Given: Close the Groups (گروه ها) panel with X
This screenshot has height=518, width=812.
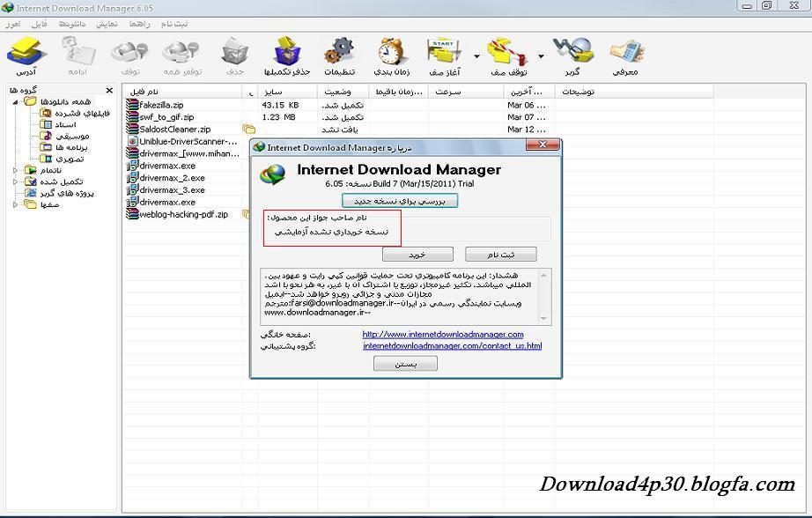Looking at the screenshot, I should 109,90.
